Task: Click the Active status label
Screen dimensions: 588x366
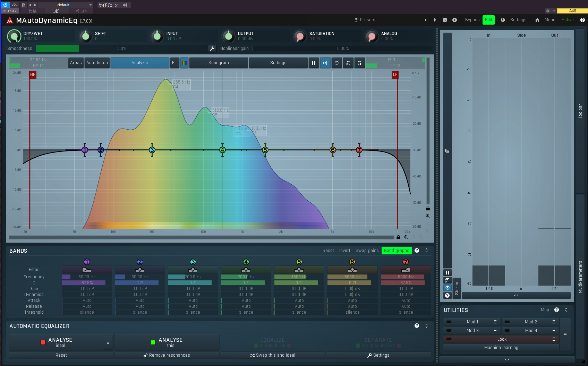Action: pyautogui.click(x=568, y=20)
